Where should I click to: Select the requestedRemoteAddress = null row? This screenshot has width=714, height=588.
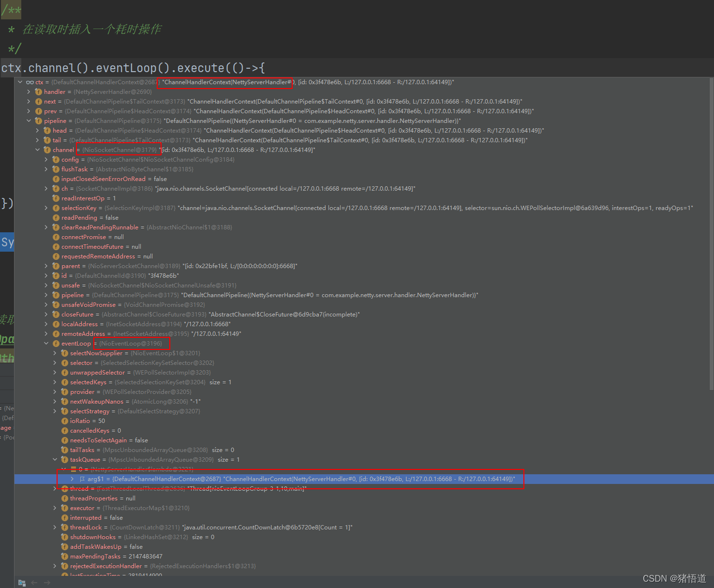click(x=362, y=256)
